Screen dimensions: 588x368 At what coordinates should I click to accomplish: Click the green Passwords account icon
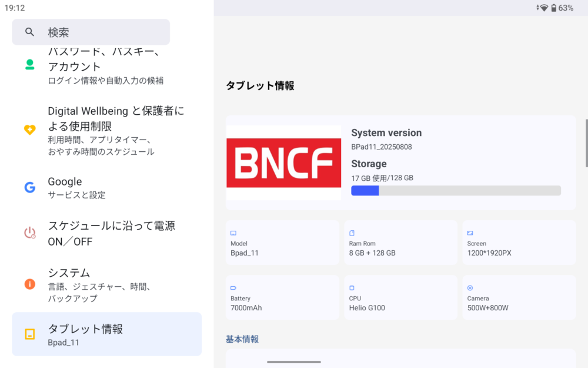30,64
